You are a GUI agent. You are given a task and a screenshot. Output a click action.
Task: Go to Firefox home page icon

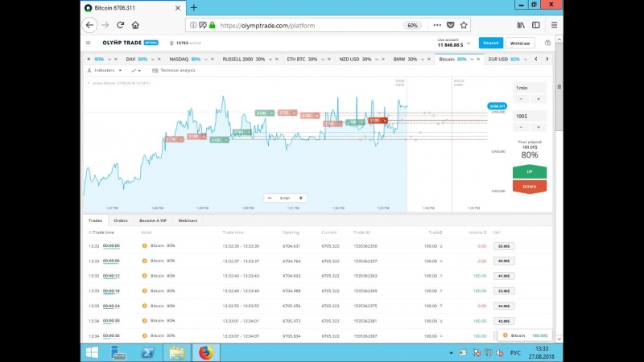point(135,25)
